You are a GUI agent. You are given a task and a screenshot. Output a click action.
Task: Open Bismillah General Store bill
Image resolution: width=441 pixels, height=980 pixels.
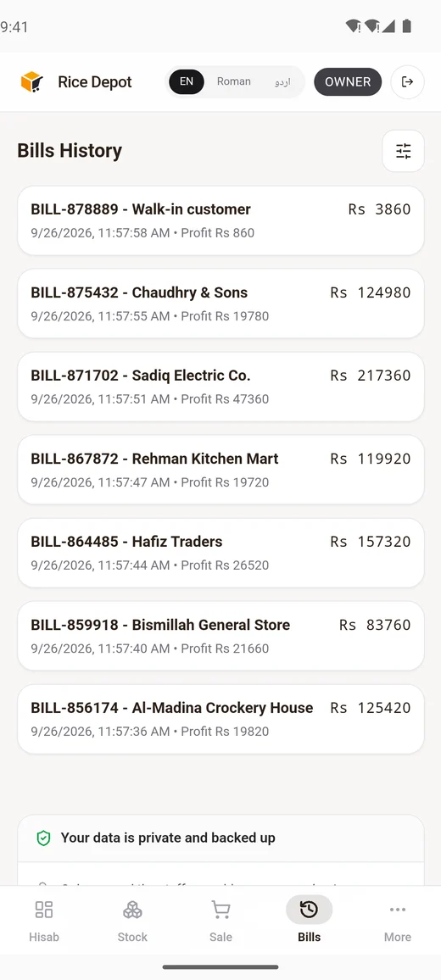pyautogui.click(x=220, y=637)
